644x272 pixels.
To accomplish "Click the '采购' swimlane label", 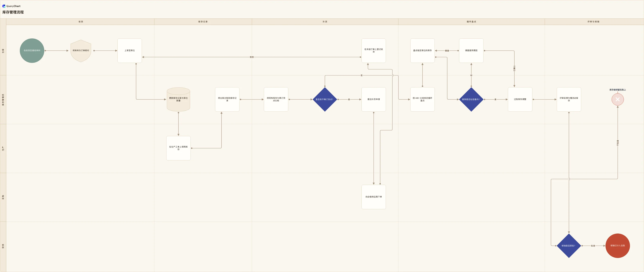I will pyautogui.click(x=3, y=197).
